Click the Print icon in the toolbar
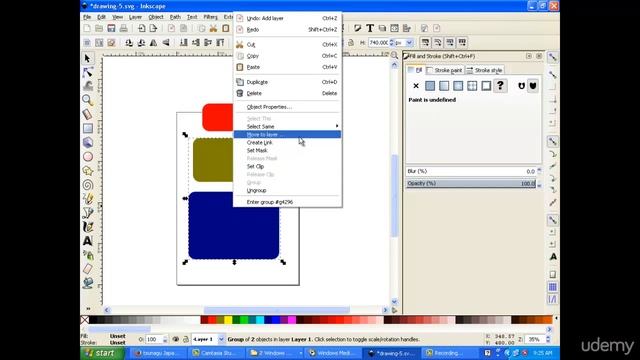Screen dimensions: 640x360 point(123,28)
